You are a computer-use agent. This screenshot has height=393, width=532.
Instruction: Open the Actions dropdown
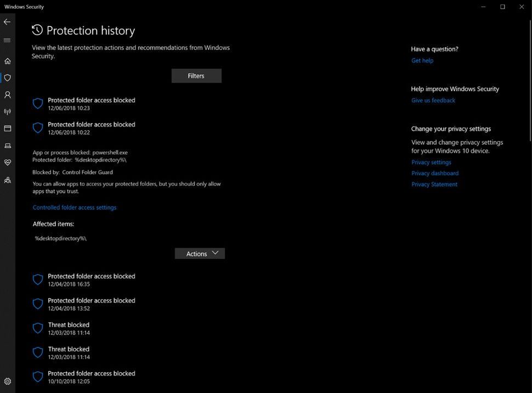pyautogui.click(x=200, y=253)
